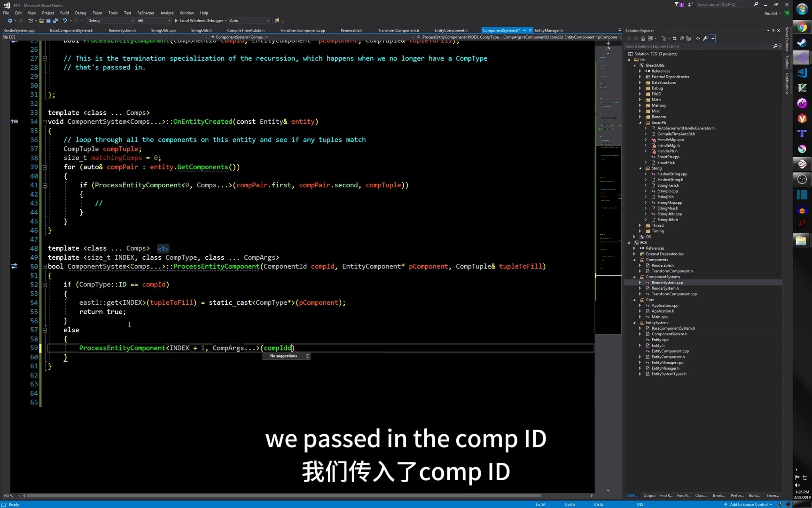Open Steam from the taskbar
812x508 pixels.
coord(802,43)
